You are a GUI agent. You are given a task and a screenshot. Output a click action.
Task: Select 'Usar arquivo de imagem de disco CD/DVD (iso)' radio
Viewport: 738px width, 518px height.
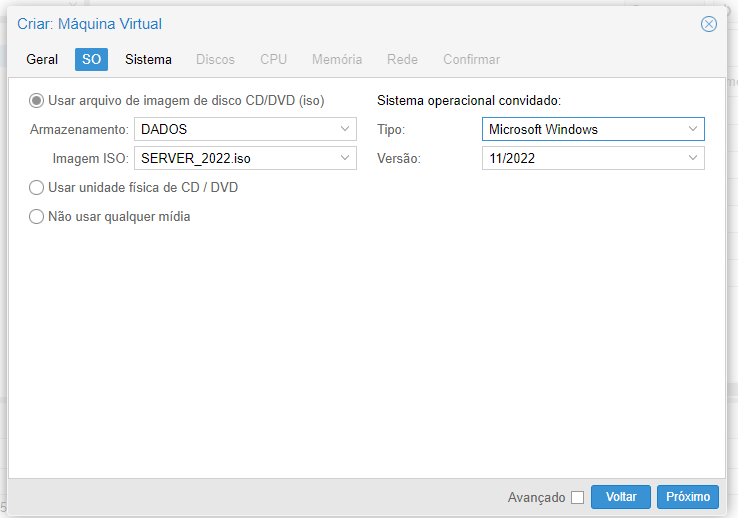pos(36,101)
